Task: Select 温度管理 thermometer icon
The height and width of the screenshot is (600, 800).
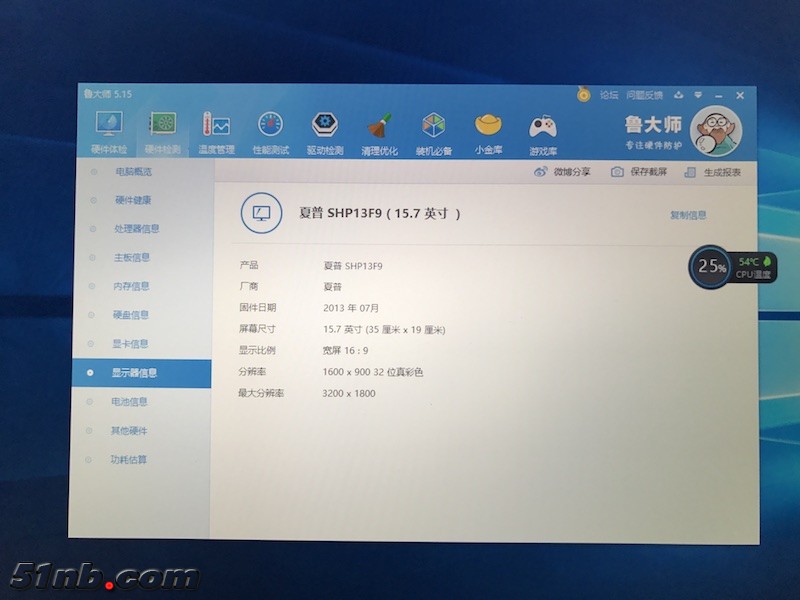Action: point(215,126)
